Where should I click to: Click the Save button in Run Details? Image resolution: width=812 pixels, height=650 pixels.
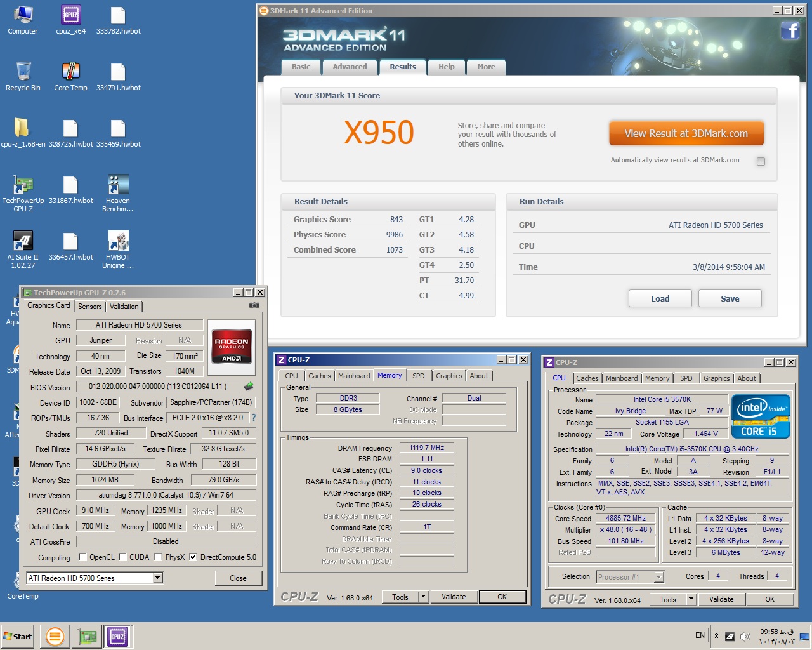click(730, 298)
